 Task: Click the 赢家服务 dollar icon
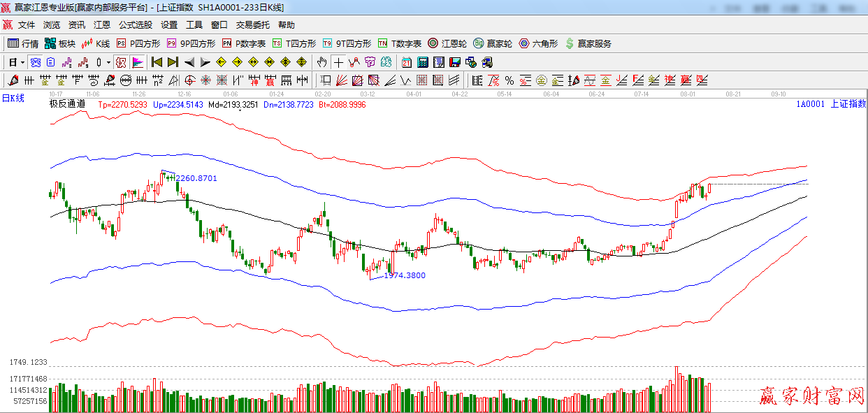(588, 43)
